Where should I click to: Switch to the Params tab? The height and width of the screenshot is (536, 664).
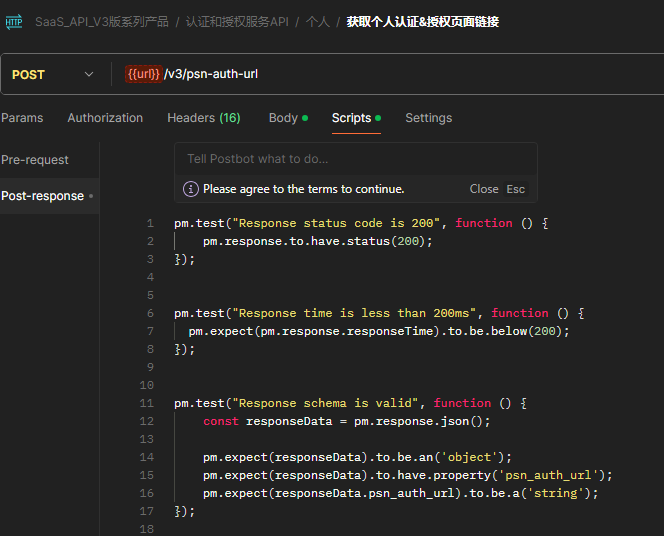pyautogui.click(x=22, y=118)
